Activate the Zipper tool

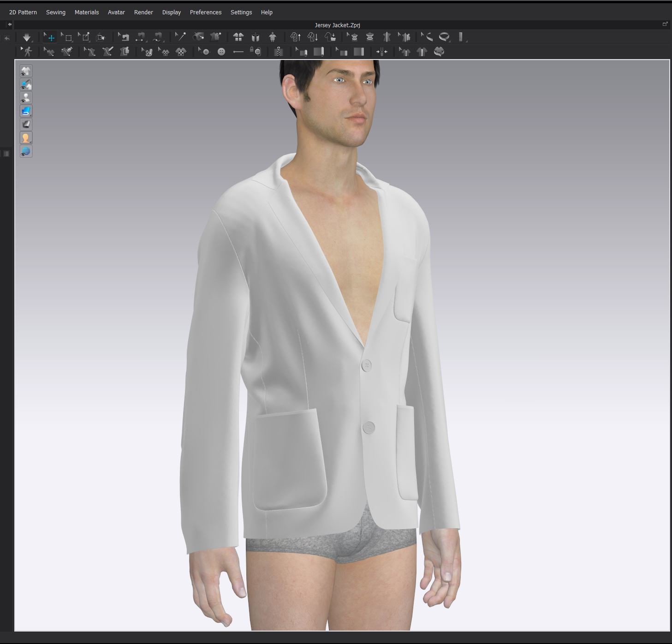click(x=278, y=52)
